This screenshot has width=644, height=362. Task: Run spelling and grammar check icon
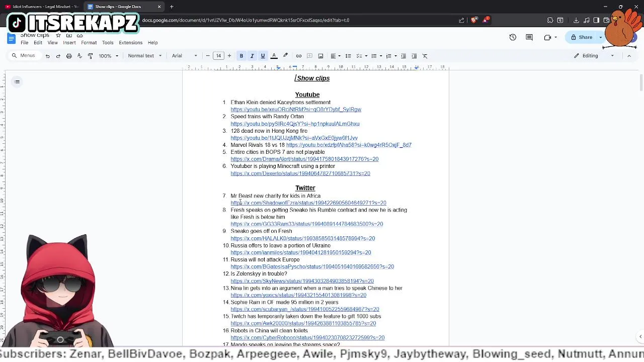(x=79, y=56)
